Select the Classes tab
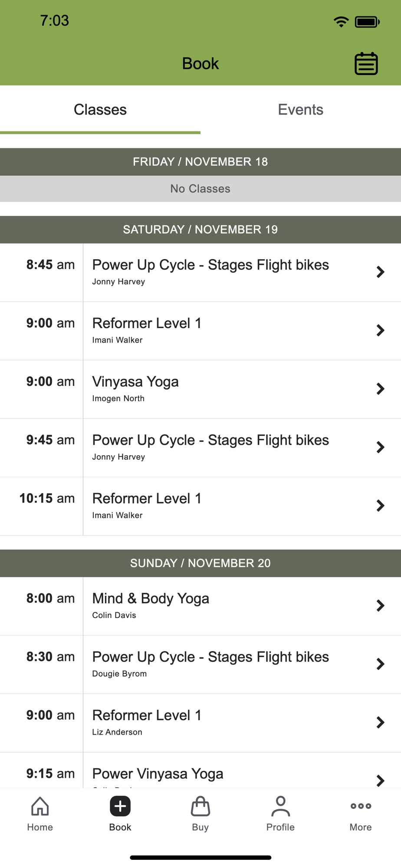Screen dimensions: 401x868 click(x=100, y=110)
